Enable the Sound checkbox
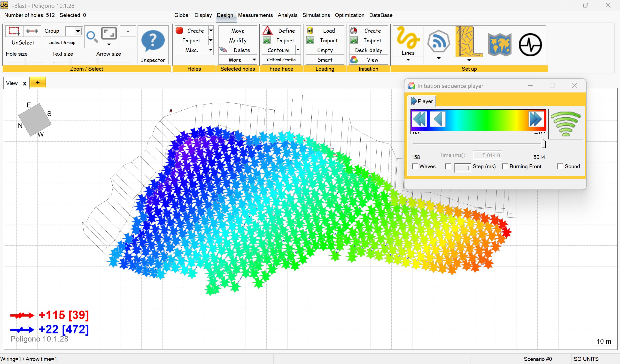 [560, 167]
